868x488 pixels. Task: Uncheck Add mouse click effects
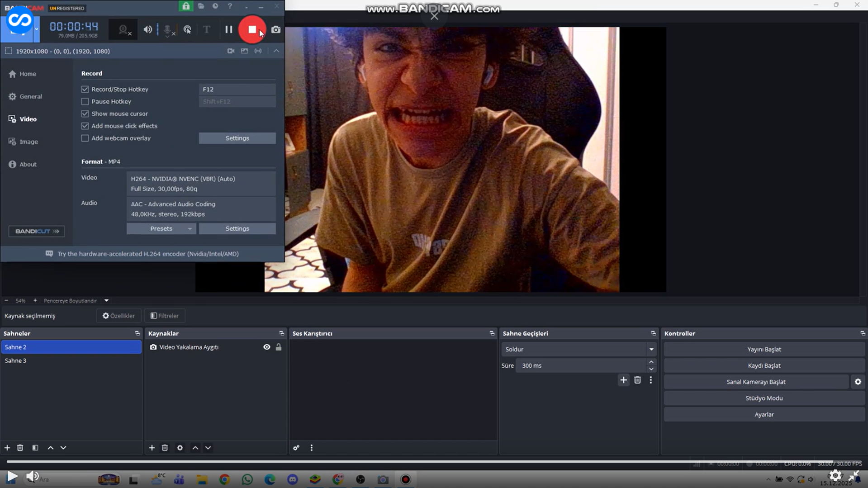coord(85,126)
